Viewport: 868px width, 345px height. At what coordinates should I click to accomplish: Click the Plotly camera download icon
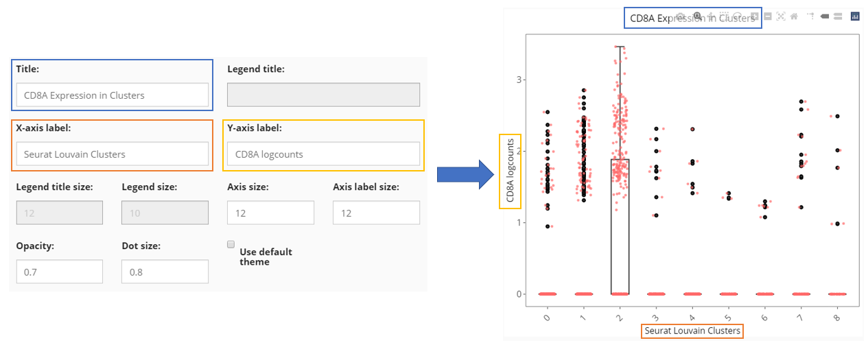(680, 16)
